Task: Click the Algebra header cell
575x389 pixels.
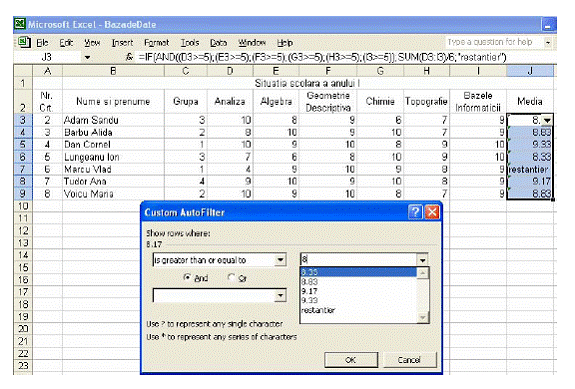Action: [276, 101]
